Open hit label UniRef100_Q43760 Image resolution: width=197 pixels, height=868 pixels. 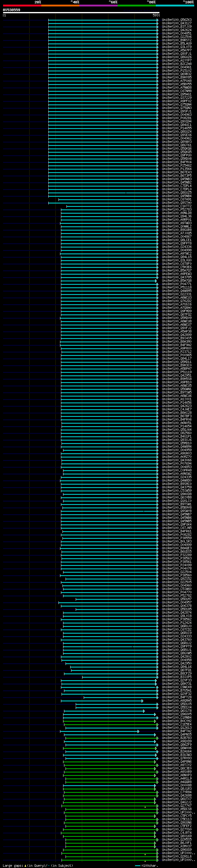click(x=177, y=640)
